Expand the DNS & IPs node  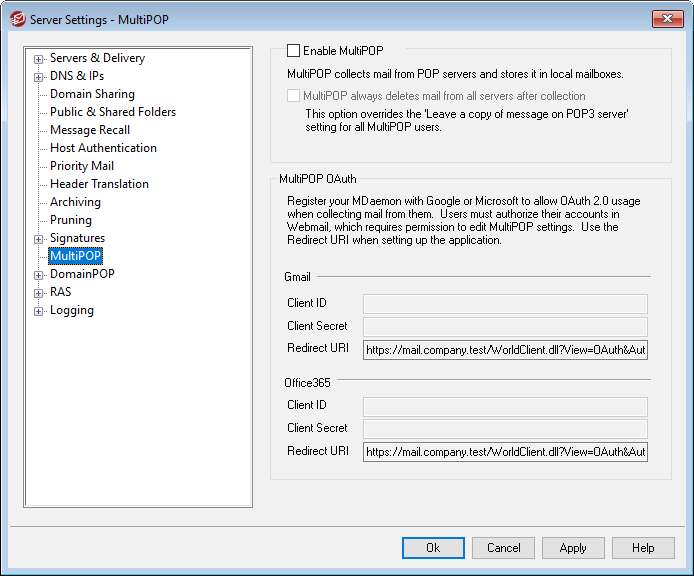[39, 77]
